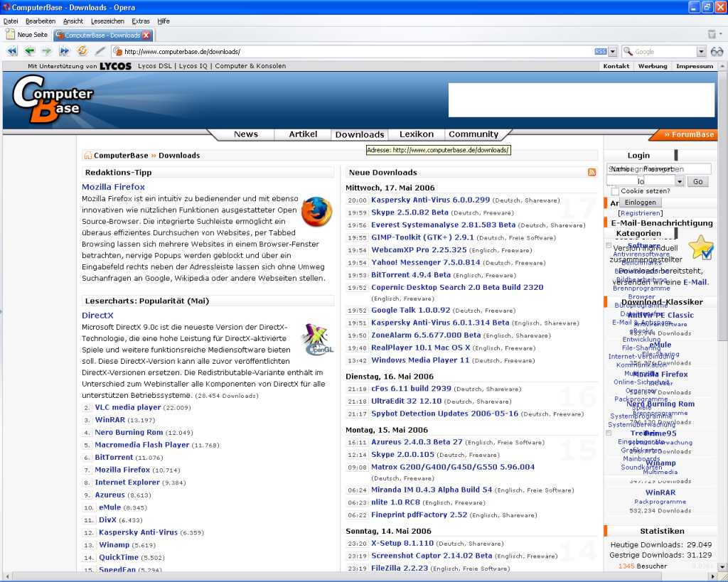The width and height of the screenshot is (728, 582).
Task: Open the WinRAR chart entry link
Action: pyautogui.click(x=110, y=419)
